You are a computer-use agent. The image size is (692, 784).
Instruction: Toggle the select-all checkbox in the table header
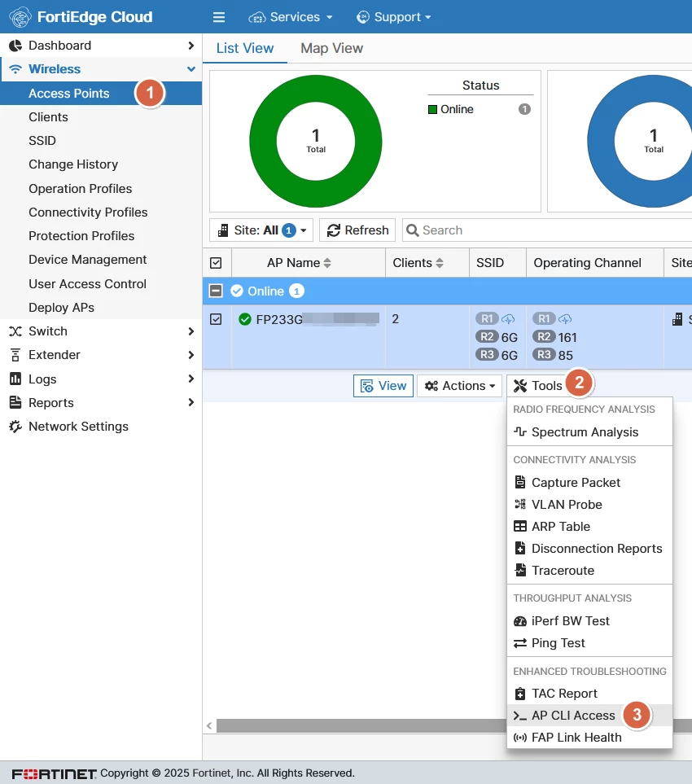216,263
